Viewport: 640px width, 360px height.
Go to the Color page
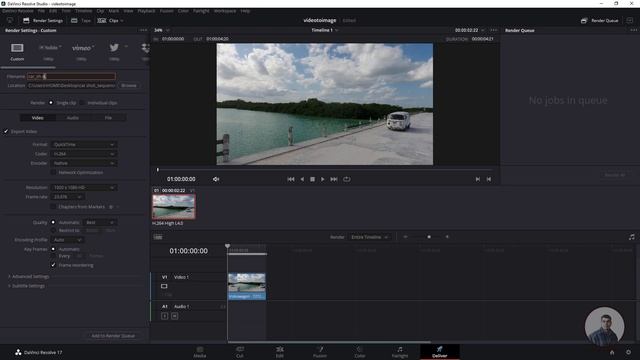tap(360, 352)
